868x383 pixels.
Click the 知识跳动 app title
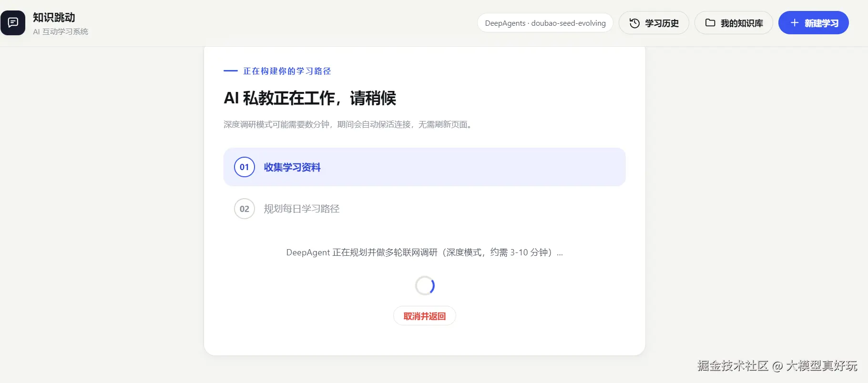pyautogui.click(x=54, y=18)
